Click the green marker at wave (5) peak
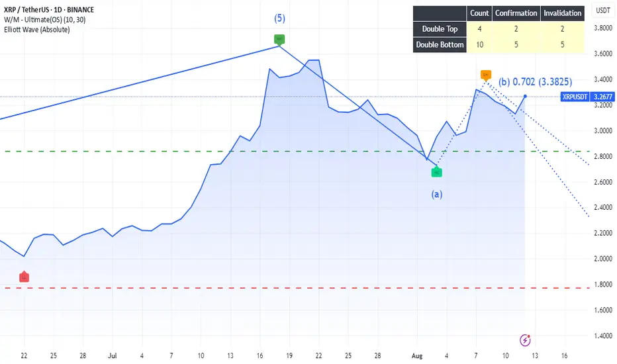Image resolution: width=617 pixels, height=364 pixels. (279, 39)
